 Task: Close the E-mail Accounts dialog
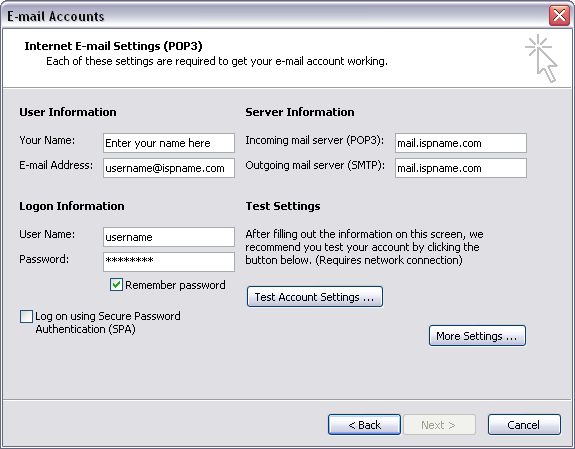coord(559,16)
